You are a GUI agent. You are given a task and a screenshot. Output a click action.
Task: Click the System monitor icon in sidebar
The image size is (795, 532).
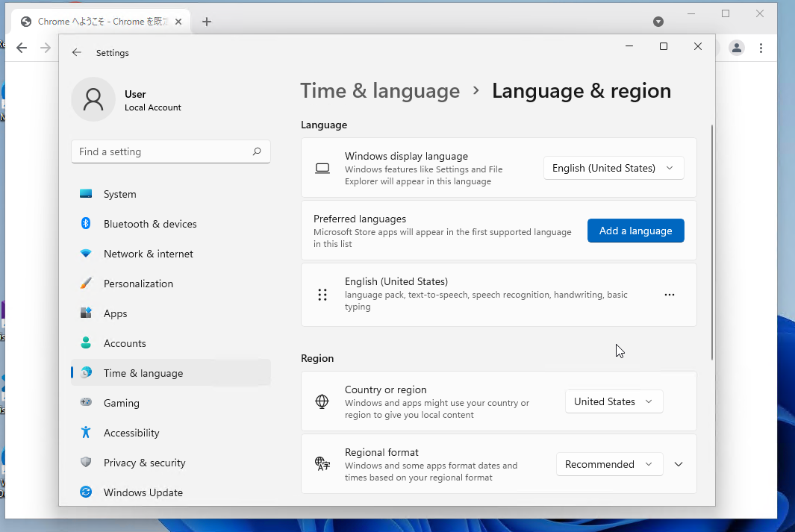pos(86,194)
